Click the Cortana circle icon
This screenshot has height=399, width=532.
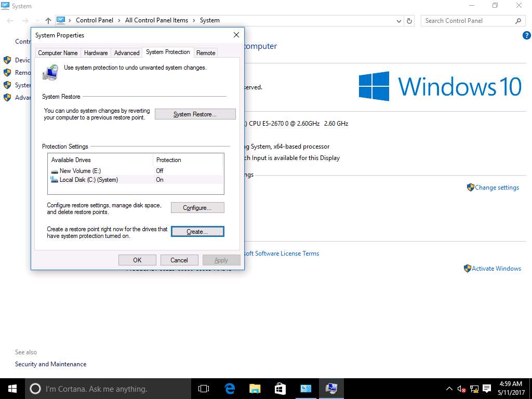click(x=35, y=389)
